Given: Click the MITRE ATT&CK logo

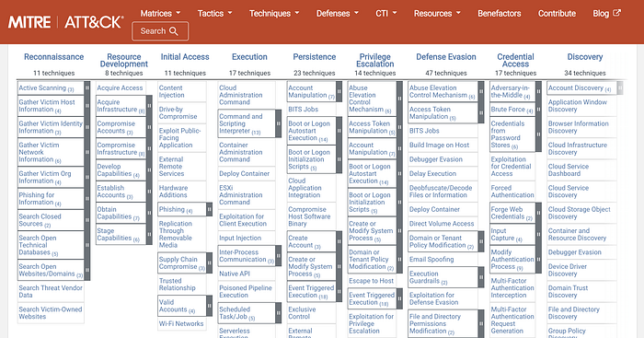Looking at the screenshot, I should coord(65,22).
